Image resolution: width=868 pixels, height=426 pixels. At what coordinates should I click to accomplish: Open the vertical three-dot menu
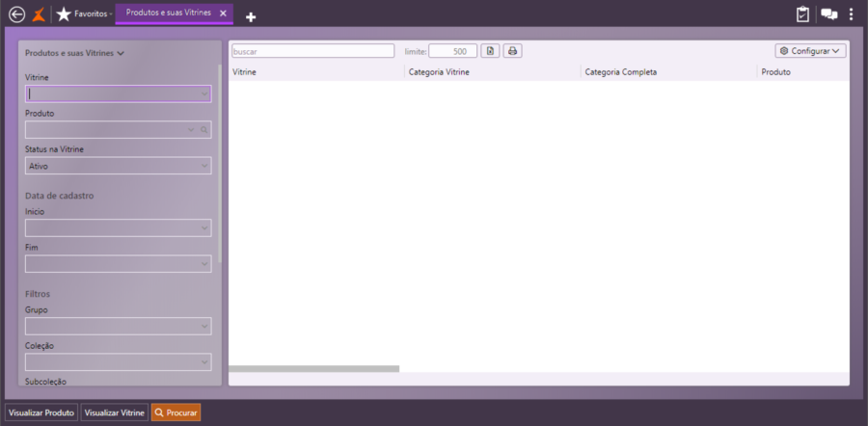point(851,14)
